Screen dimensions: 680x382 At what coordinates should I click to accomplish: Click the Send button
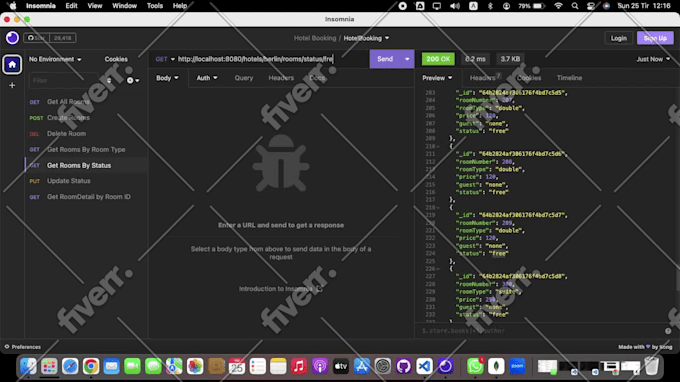385,59
